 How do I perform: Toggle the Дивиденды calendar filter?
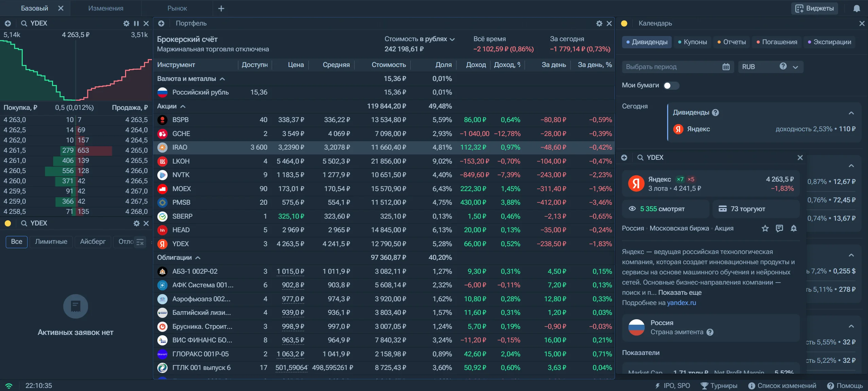coord(647,42)
